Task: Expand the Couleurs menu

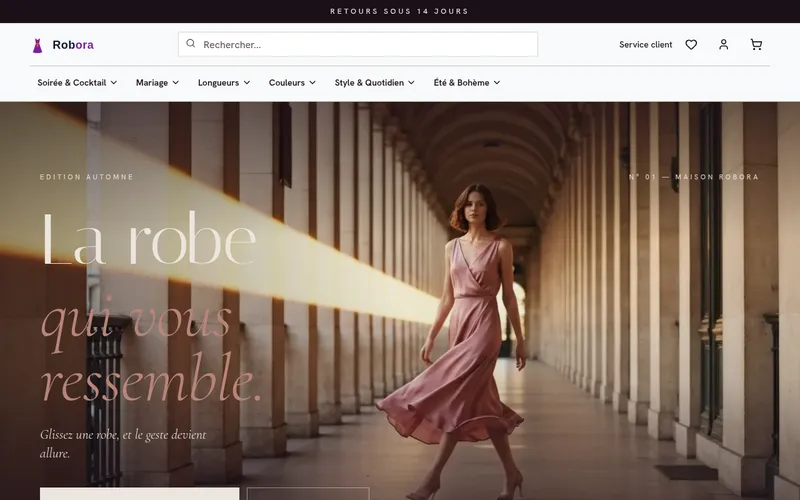Action: (292, 83)
